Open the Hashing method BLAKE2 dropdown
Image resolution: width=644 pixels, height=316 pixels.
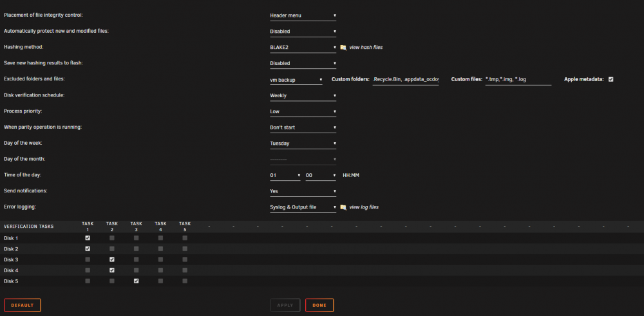point(303,48)
